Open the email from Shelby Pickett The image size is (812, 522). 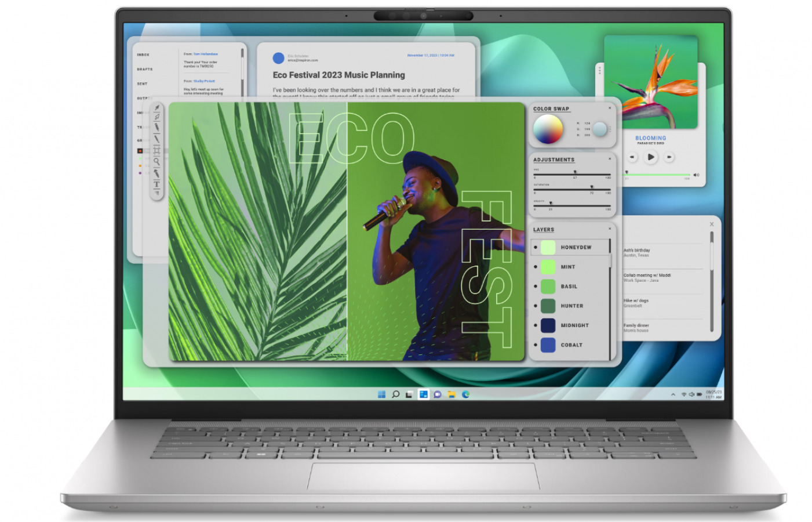(x=206, y=87)
